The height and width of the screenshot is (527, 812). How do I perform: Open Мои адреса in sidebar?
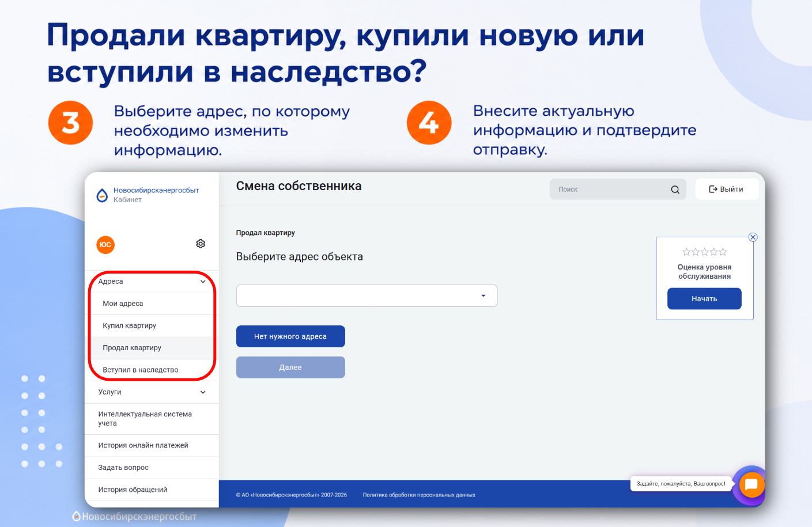click(152, 304)
